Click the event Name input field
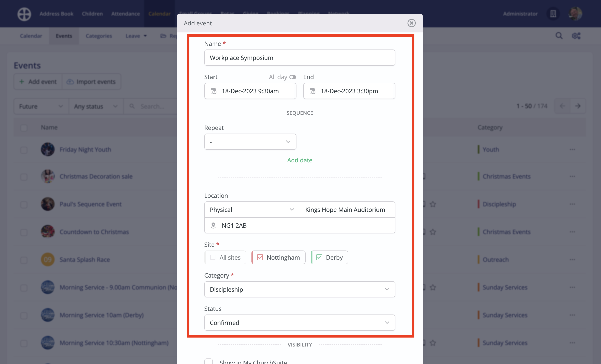This screenshot has height=364, width=601. click(299, 58)
